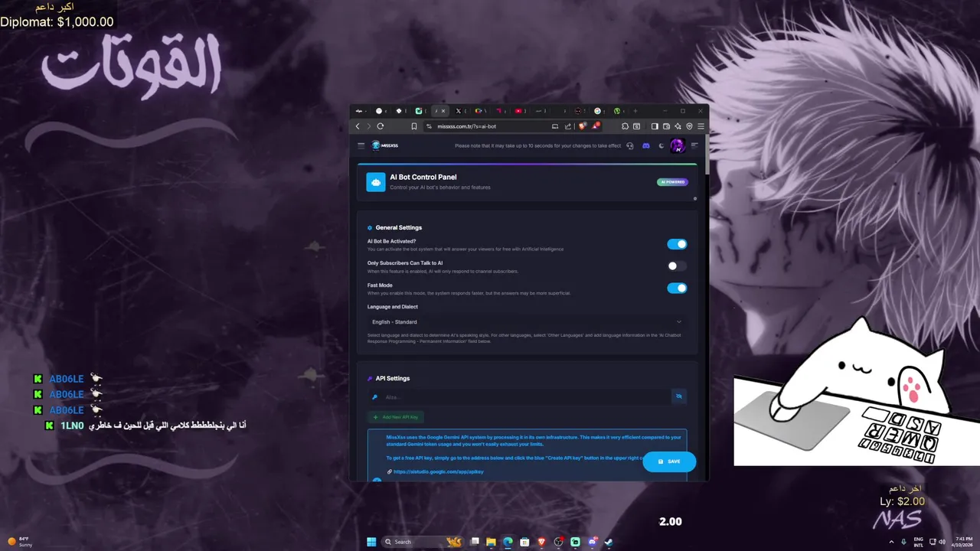The image size is (980, 551).
Task: Click the address bar URL
Action: [466, 126]
